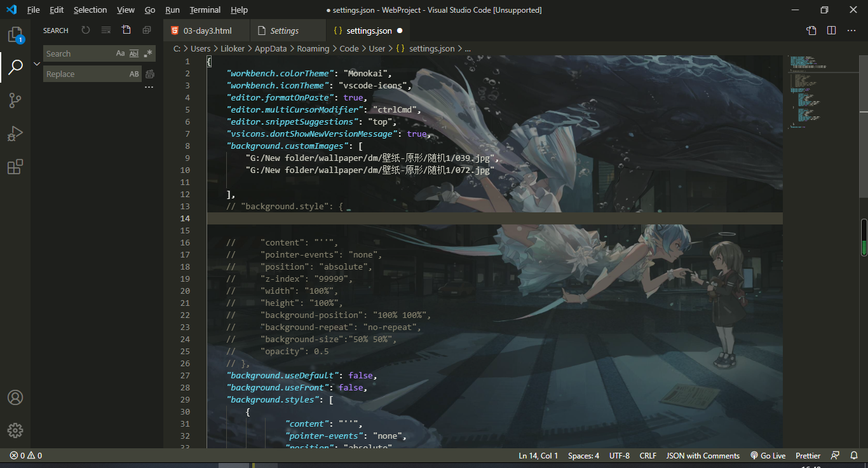Open the Source Control view
The image size is (868, 468).
(15, 100)
